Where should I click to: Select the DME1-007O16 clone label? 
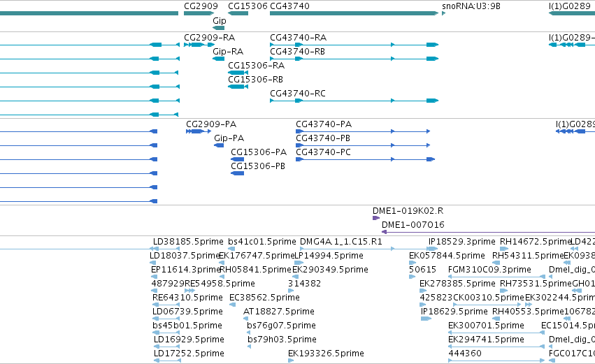click(413, 225)
